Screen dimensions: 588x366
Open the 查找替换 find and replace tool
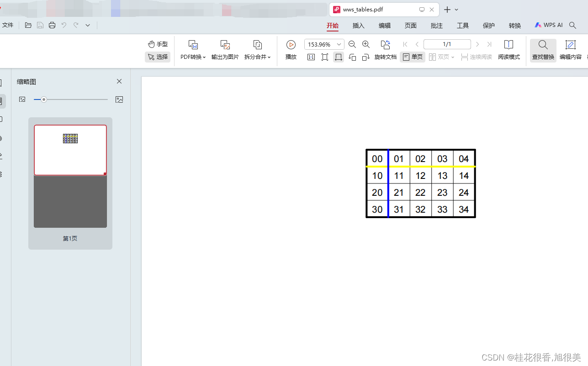(543, 50)
